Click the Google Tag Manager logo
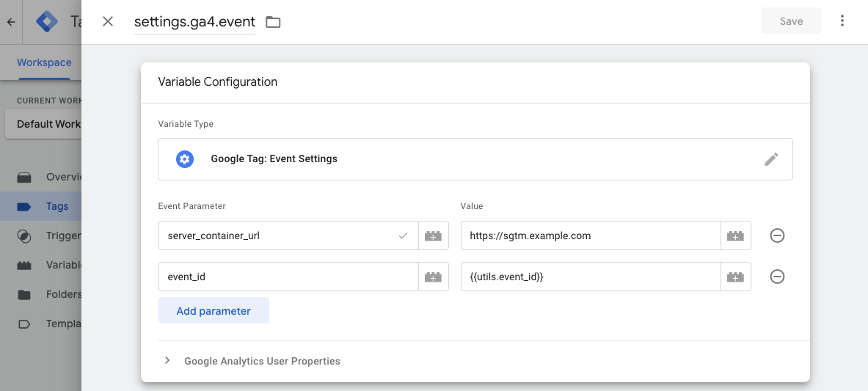The image size is (868, 391). (x=47, y=22)
